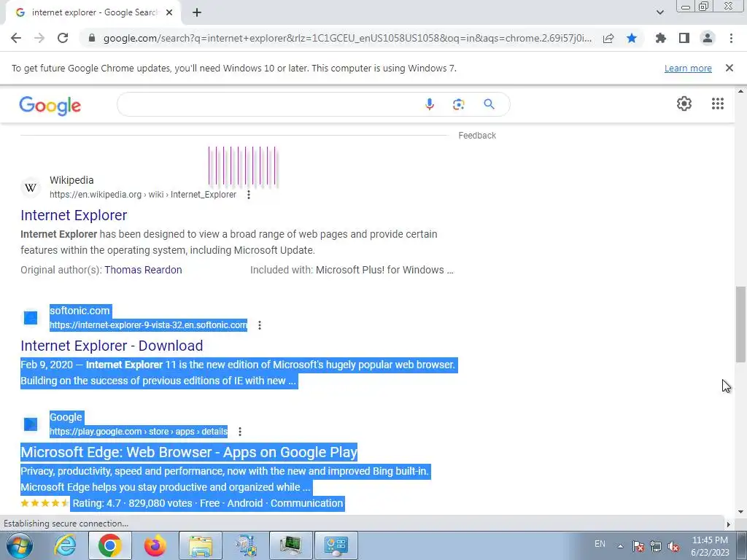Open Microsoft Edge Google Play result
Image resolution: width=747 pixels, height=560 pixels.
pos(189,452)
